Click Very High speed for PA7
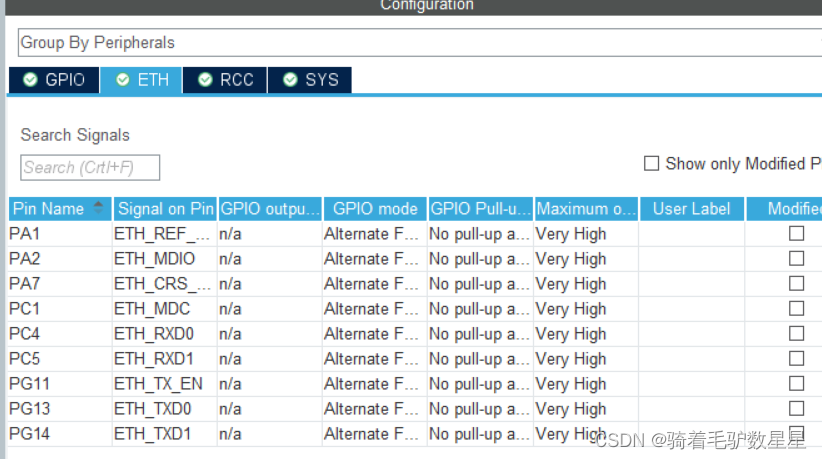Screen dimensions: 822x459 (x=586, y=284)
